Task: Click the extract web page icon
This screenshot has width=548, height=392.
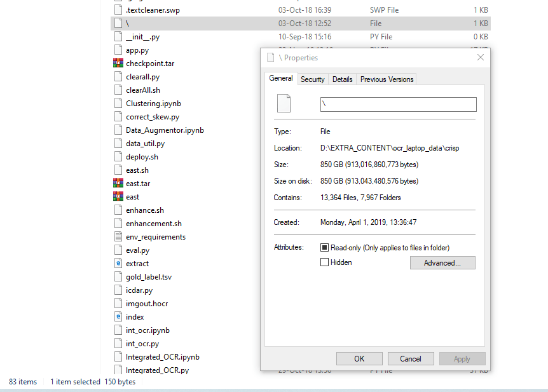Action: (x=118, y=264)
